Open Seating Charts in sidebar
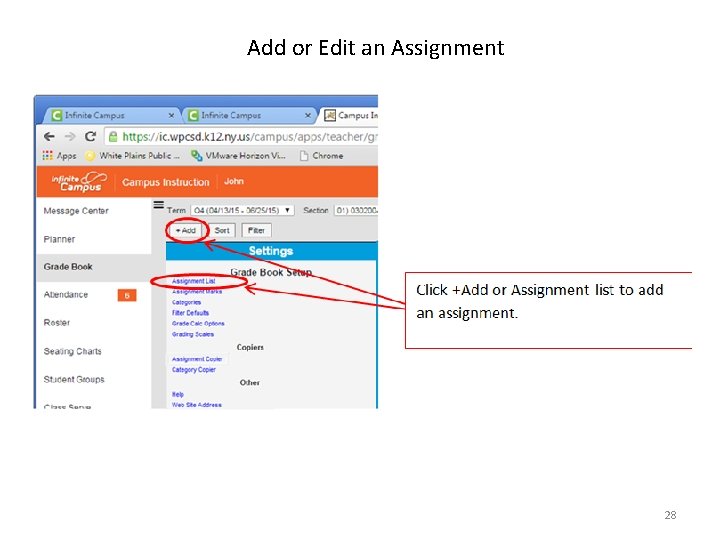 click(73, 351)
